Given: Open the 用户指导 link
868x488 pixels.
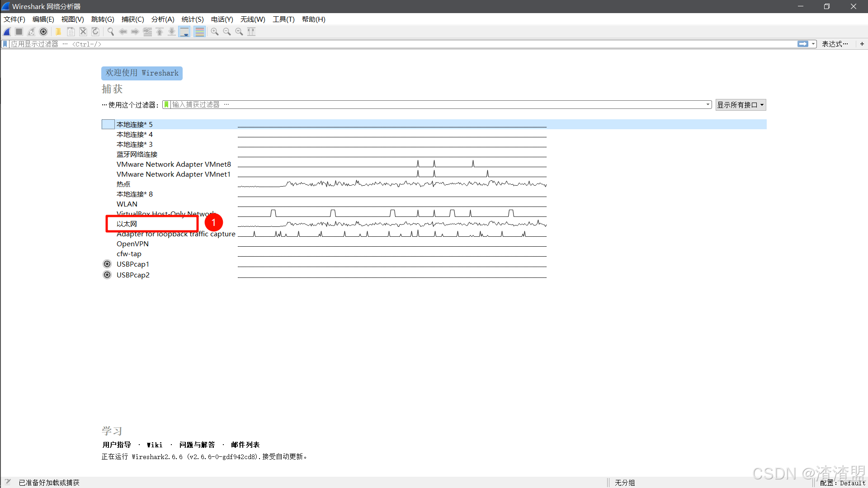Looking at the screenshot, I should click(117, 445).
